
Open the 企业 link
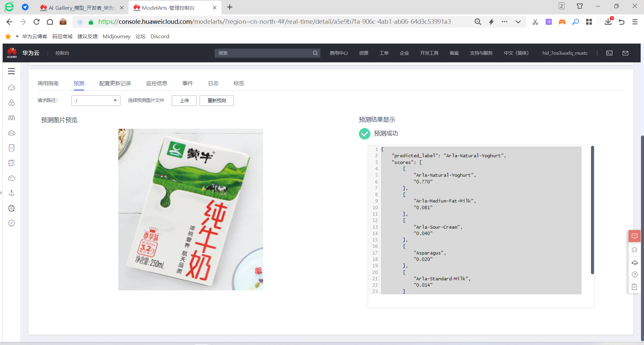405,53
